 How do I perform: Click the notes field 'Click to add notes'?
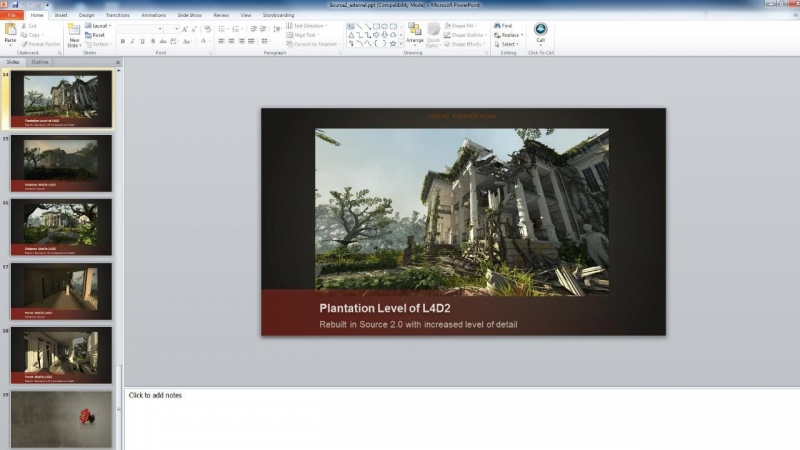(x=155, y=395)
